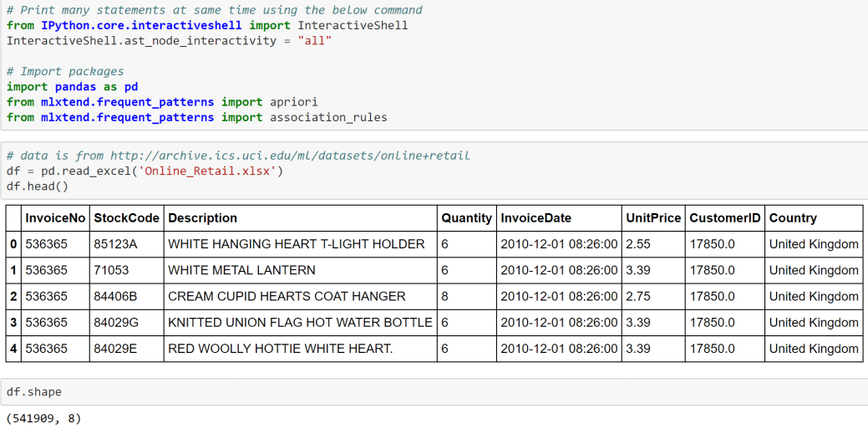Click the "all" string in first cell

pyautogui.click(x=314, y=41)
